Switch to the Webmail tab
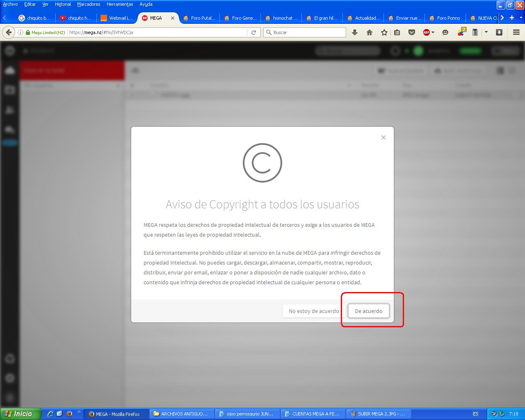The image size is (525, 420). 117,18
